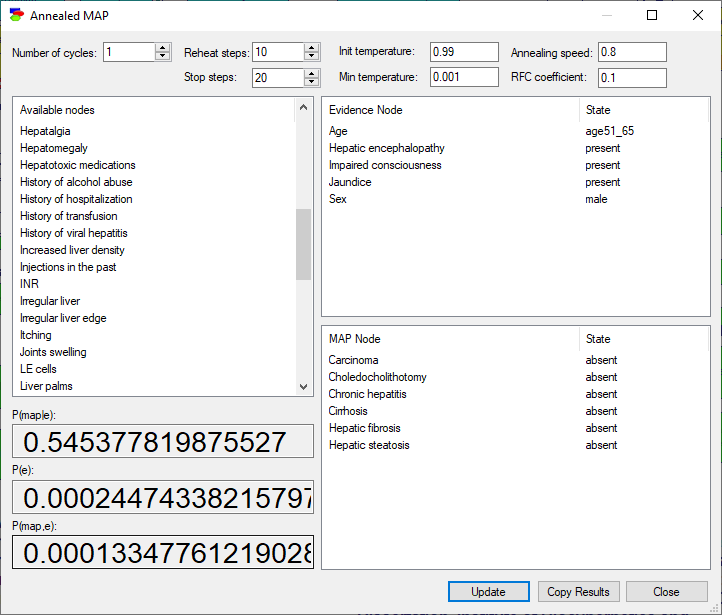Increase Stop steps with up arrow
The width and height of the screenshot is (722, 615).
click(311, 74)
